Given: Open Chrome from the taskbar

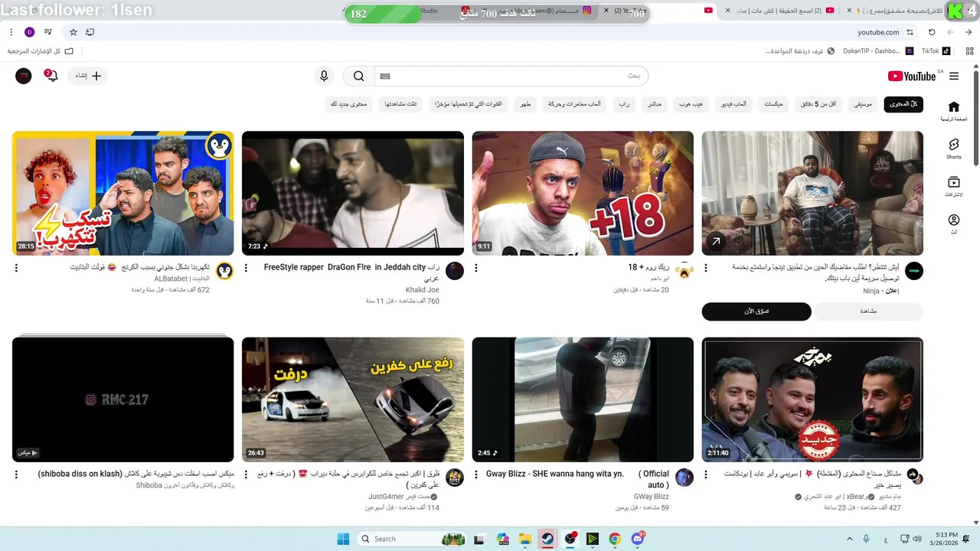Looking at the screenshot, I should click(614, 539).
